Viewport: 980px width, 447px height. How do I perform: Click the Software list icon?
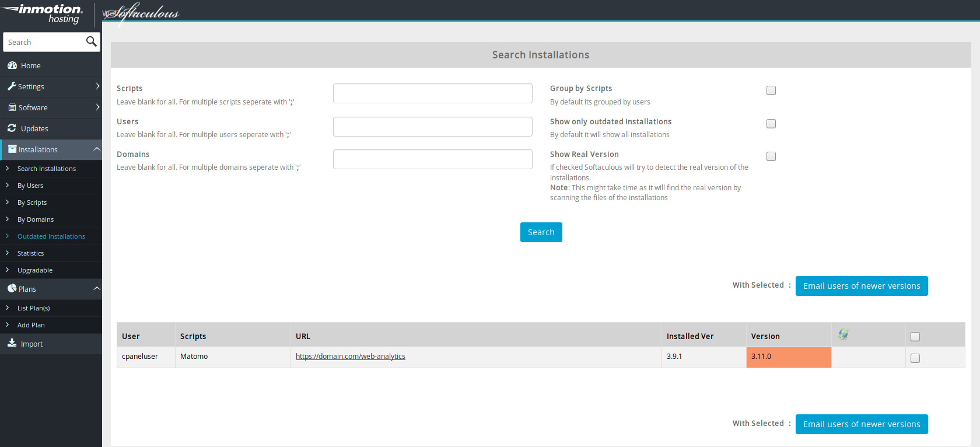(x=12, y=107)
